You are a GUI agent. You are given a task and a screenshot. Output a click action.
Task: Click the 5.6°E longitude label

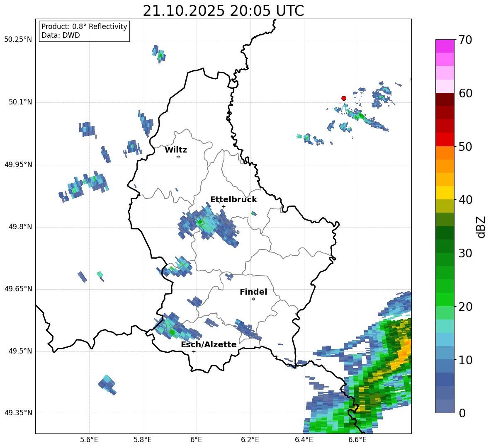tap(89, 440)
